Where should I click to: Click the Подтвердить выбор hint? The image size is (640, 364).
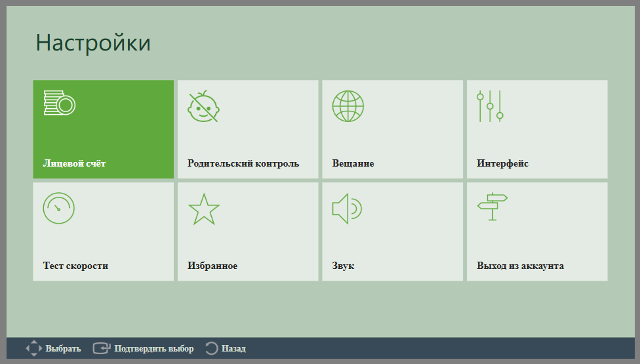143,348
